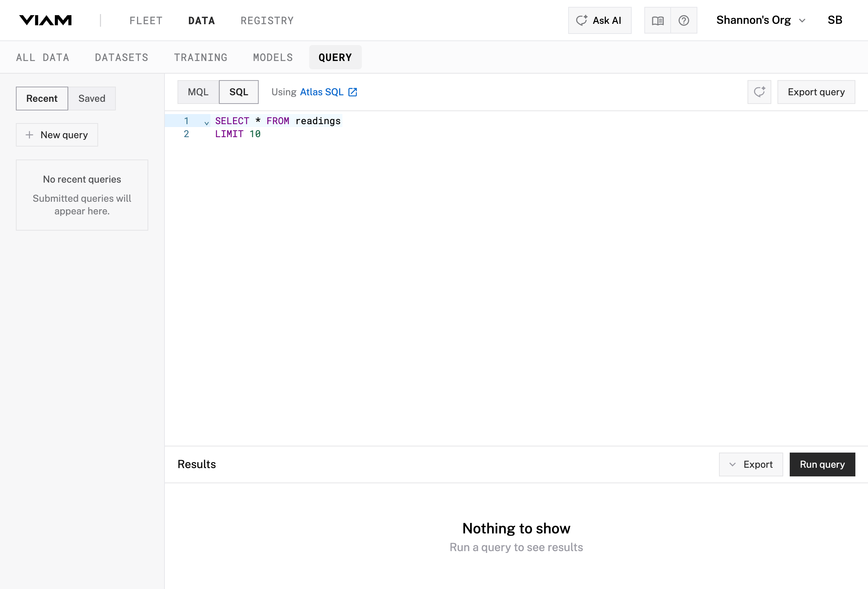Collapse the fold arrow on line 1
Image resolution: width=868 pixels, height=589 pixels.
coord(206,123)
